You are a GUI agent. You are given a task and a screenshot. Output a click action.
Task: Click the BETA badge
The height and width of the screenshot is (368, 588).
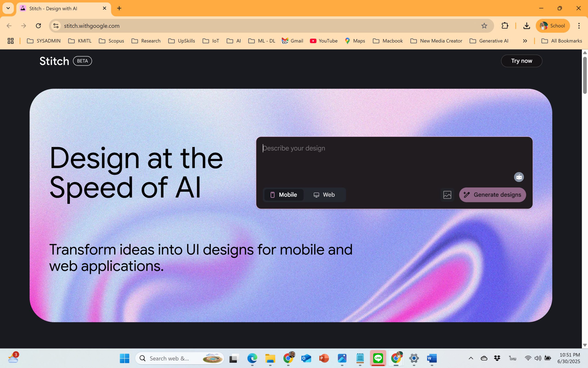tap(82, 61)
